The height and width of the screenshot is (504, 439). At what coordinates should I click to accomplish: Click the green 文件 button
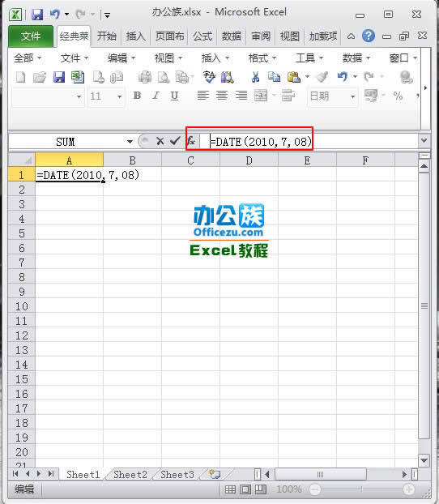click(31, 36)
